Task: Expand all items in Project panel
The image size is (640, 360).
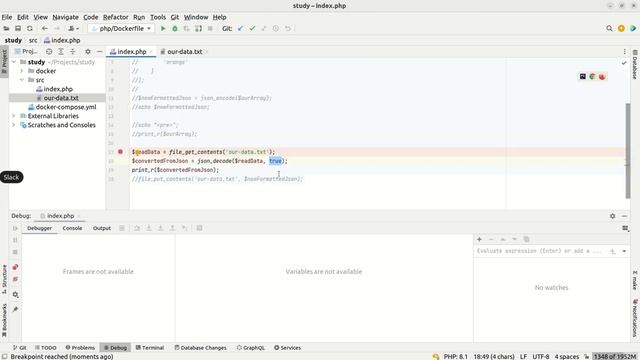Action: [x=61, y=51]
